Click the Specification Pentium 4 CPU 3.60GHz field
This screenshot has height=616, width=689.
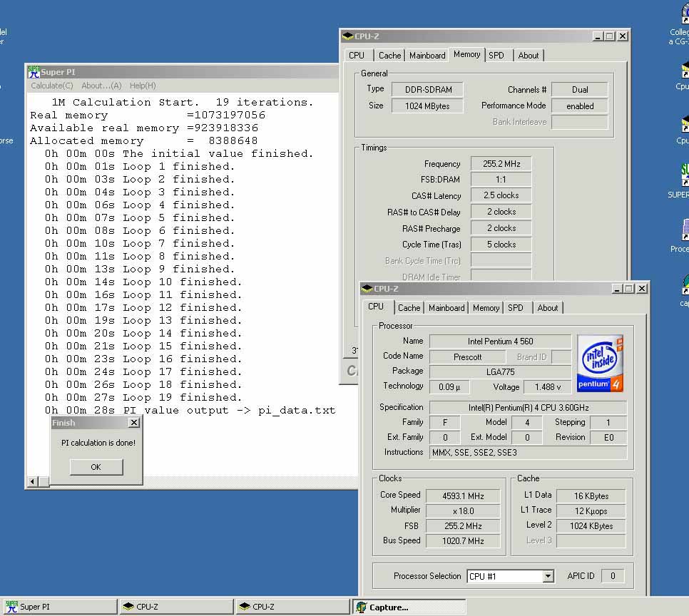click(529, 408)
